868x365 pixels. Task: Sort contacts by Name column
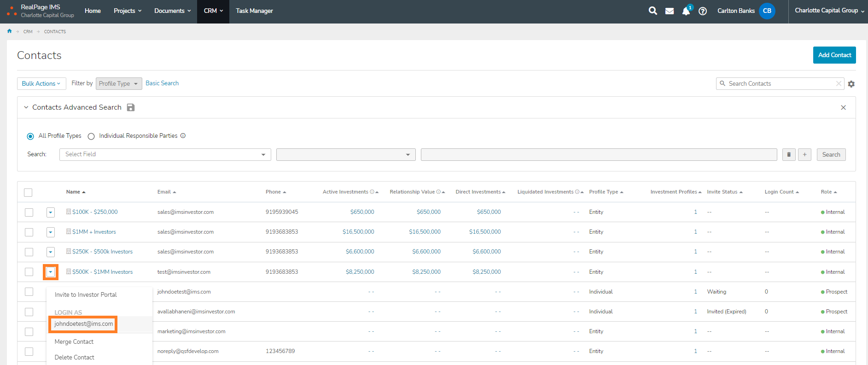click(76, 192)
